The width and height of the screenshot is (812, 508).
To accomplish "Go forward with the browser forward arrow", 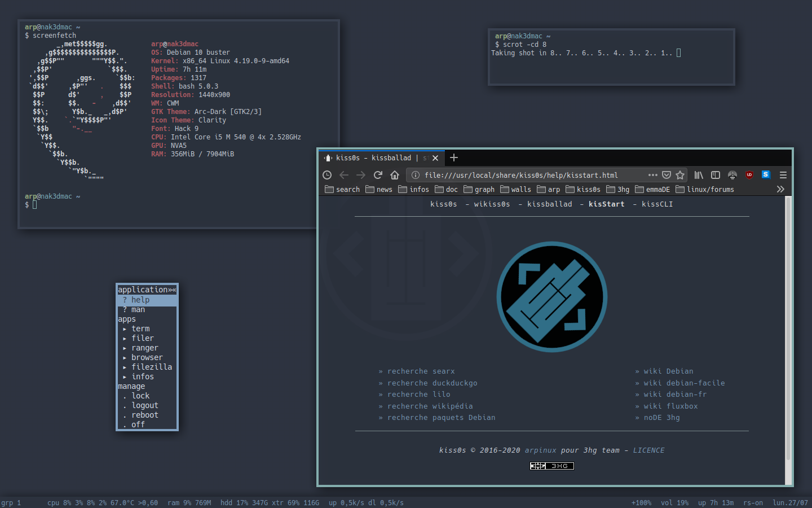I will (361, 175).
